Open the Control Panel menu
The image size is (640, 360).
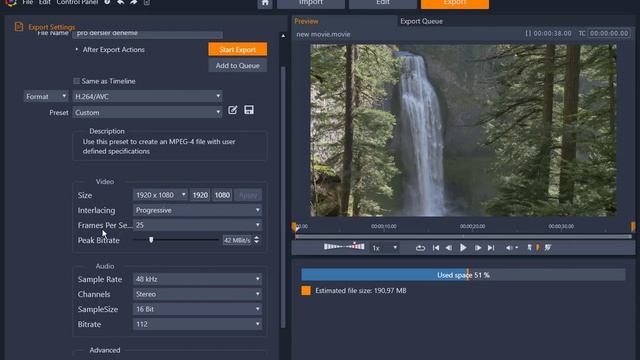pos(77,2)
